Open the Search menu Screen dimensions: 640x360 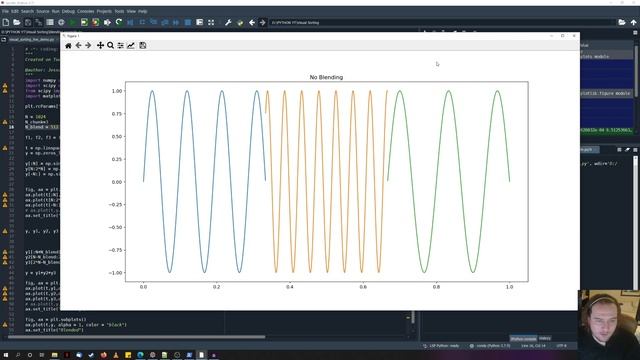pos(27,11)
